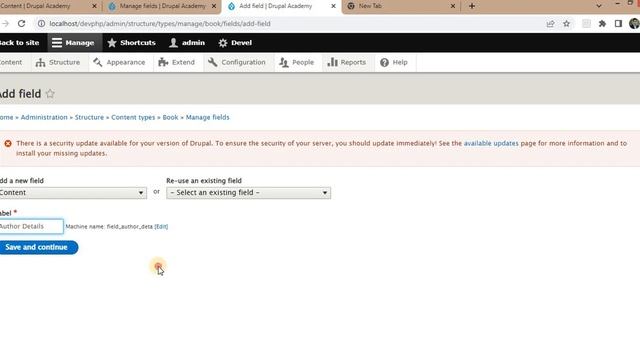Go to Manage fields breadcrumb link
This screenshot has height=360, width=640.
click(x=207, y=118)
